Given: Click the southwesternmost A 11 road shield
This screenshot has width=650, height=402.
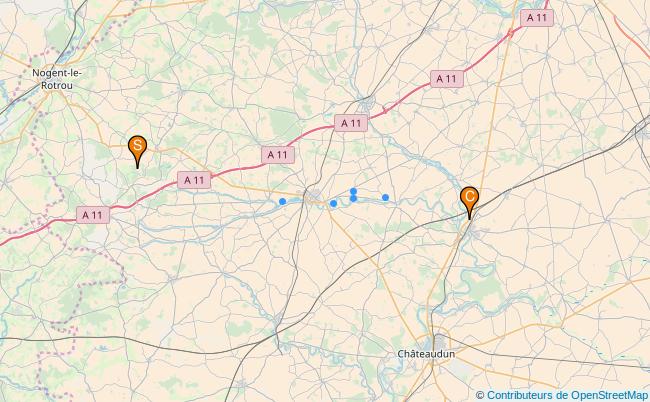Looking at the screenshot, I should click(93, 215).
